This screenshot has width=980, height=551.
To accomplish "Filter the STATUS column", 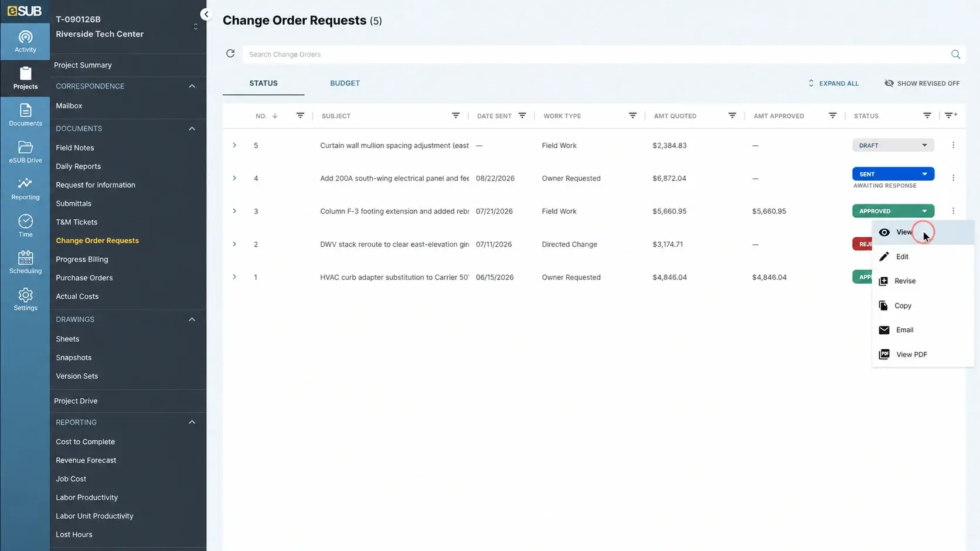I will (927, 115).
